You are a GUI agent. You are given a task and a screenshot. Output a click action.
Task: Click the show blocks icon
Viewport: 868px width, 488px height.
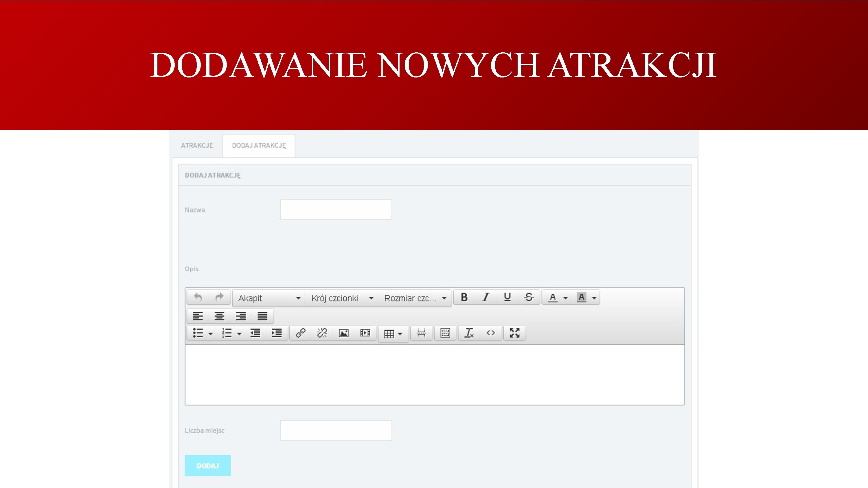coord(445,333)
